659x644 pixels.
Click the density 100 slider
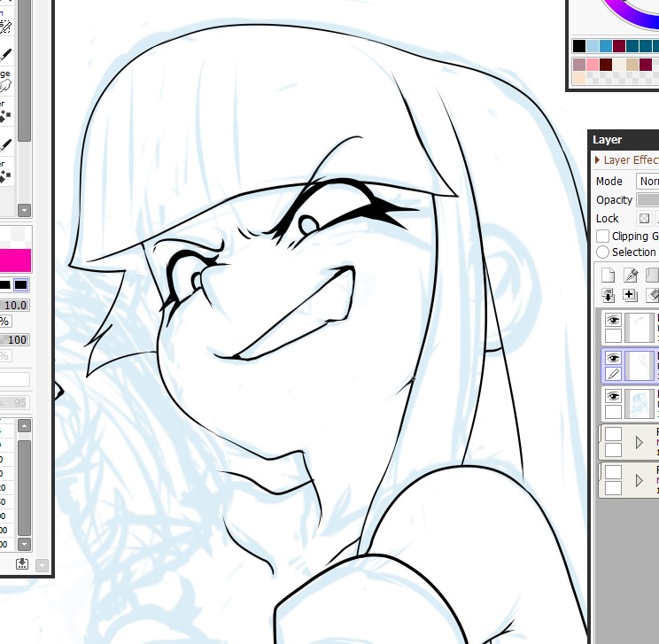click(14, 339)
